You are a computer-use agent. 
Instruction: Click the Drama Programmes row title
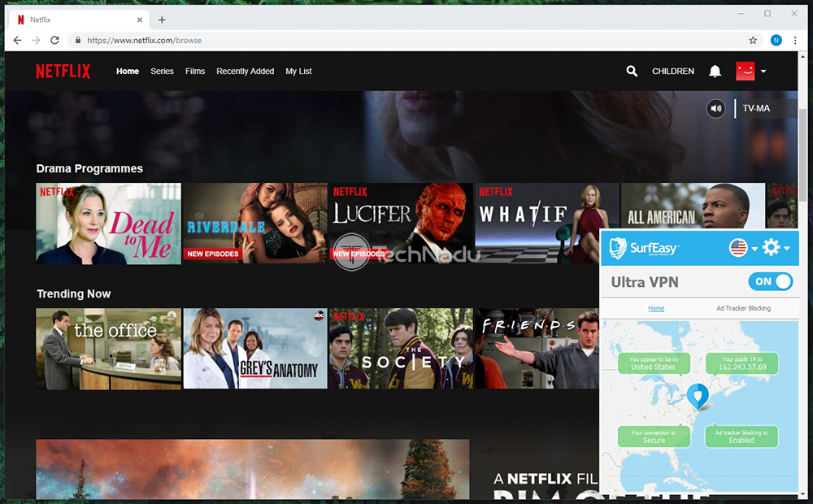[x=89, y=168]
